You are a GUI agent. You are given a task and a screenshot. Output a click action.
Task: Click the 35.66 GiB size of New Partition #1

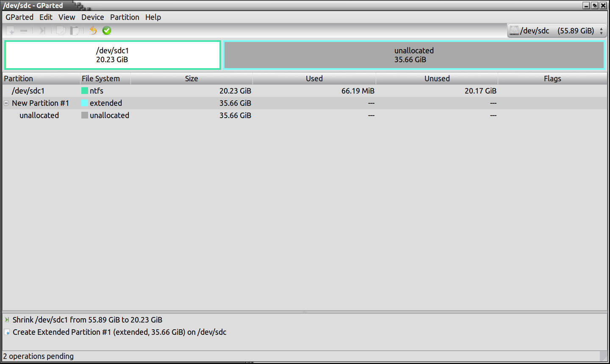pos(235,103)
